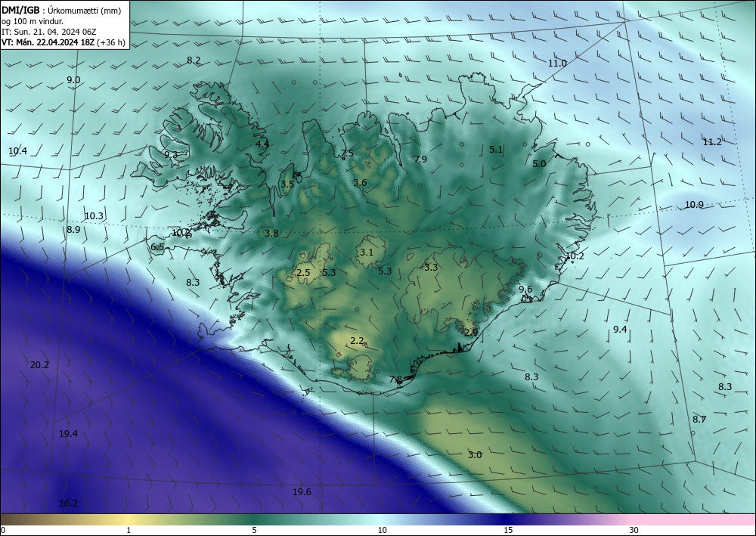Click the legend tick label 10
Image resolution: width=756 pixels, height=536 pixels.
tap(382, 531)
